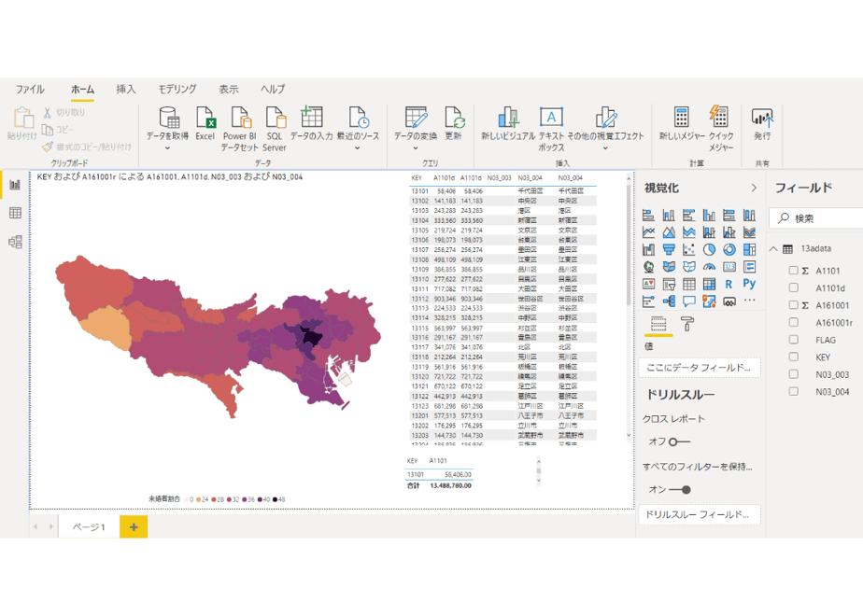The image size is (863, 616).
Task: Open その他の視覚エフェクト dropdown arrow
Action: pyautogui.click(x=605, y=148)
